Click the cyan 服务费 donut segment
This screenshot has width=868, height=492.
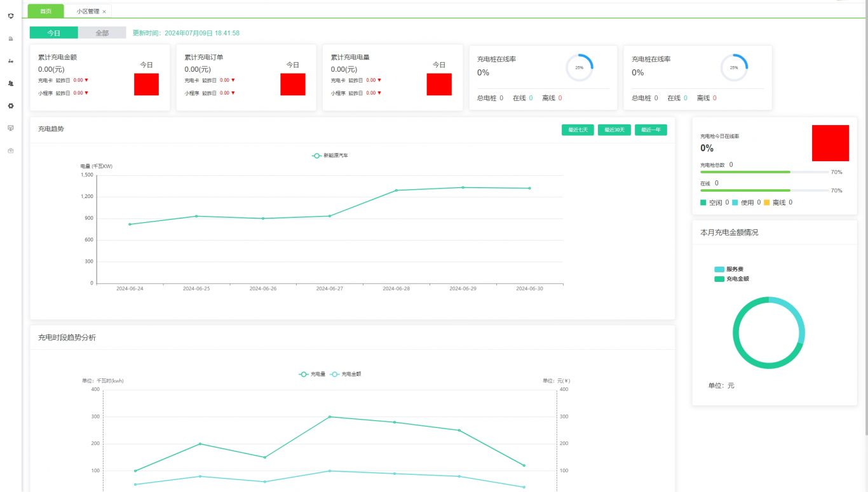[797, 316]
